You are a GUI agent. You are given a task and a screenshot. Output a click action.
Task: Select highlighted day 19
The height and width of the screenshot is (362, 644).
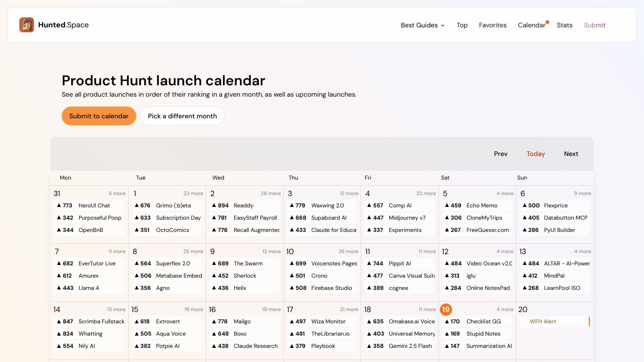click(x=446, y=310)
